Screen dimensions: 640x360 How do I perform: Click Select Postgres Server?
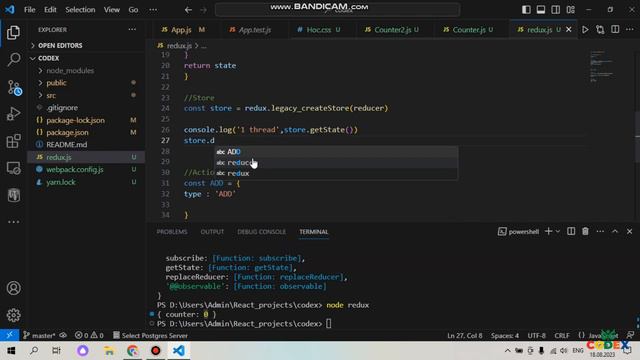point(150,336)
